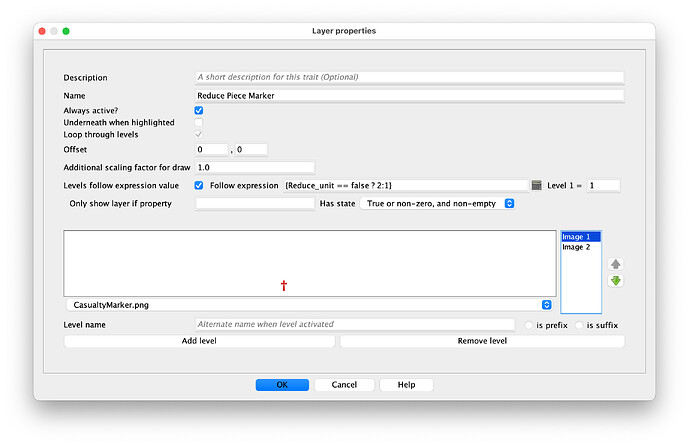Open the CasualtyMarker.png image dropdown
The image size is (689, 445).
tap(309, 304)
